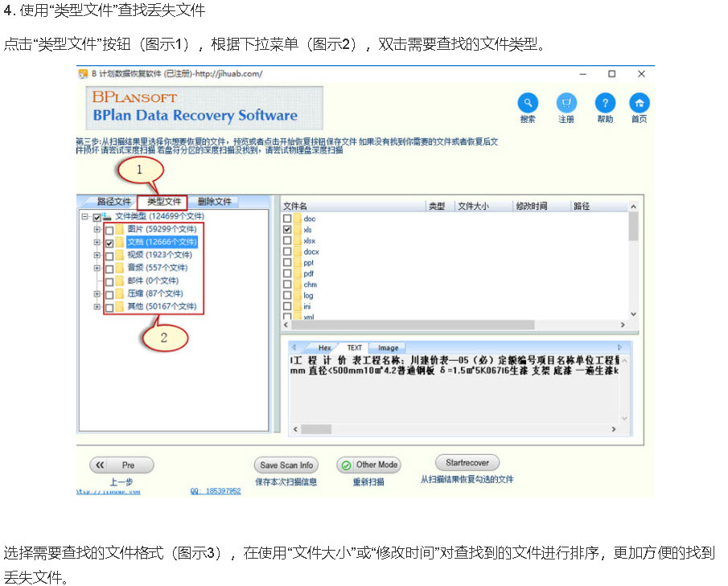The image size is (728, 586).
Task: Click file list scroll down arrow
Action: pos(633,314)
